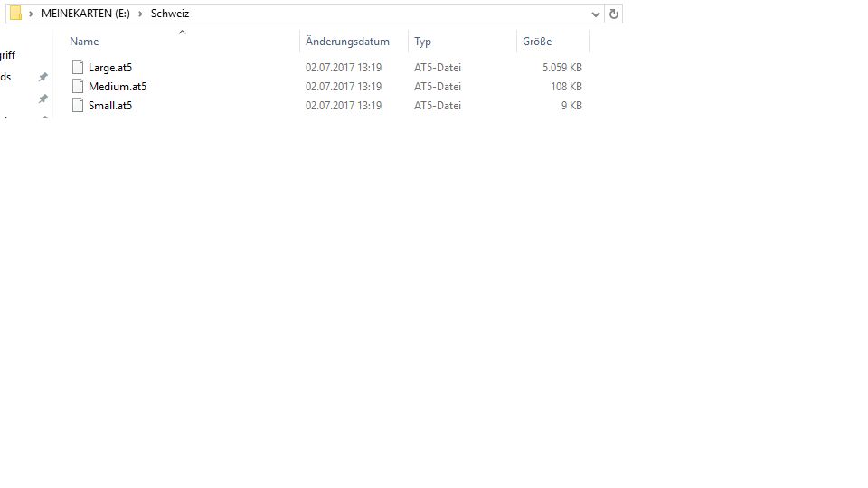
Task: Select the Medium.at5 file name
Action: pos(118,87)
